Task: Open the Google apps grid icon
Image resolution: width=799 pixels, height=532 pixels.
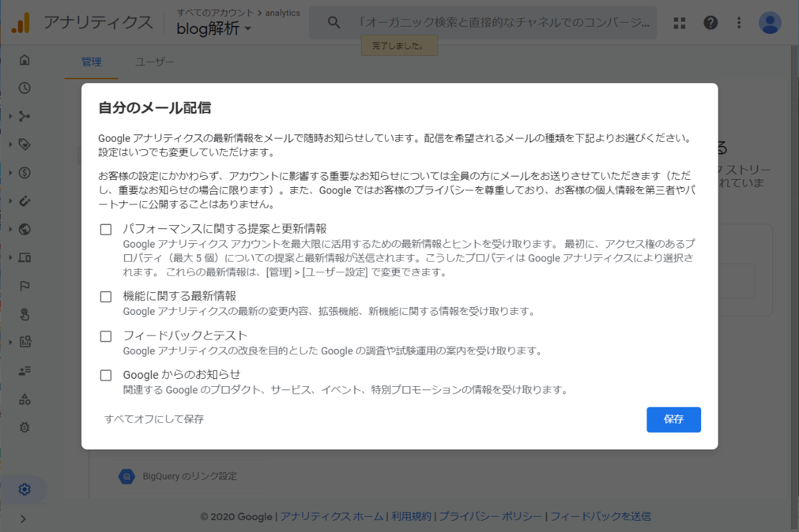Action: click(x=679, y=23)
